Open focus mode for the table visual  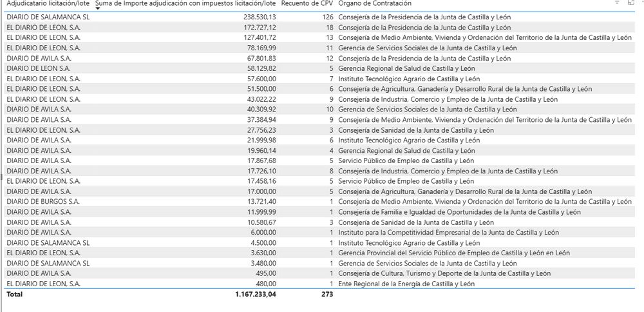pyautogui.click(x=631, y=2)
